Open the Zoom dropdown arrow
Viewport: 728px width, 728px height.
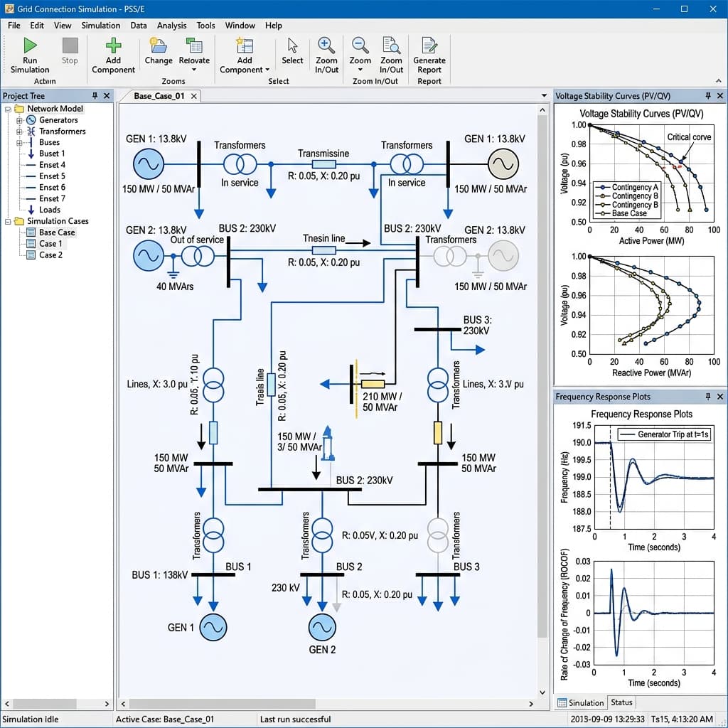(360, 70)
